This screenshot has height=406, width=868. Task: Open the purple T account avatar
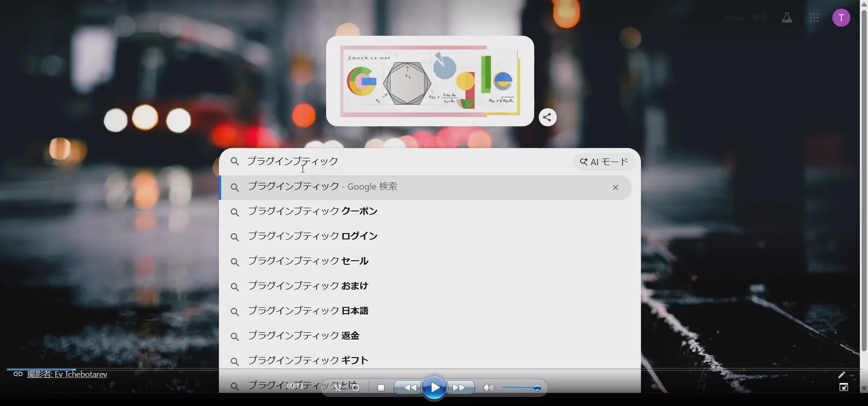click(841, 18)
